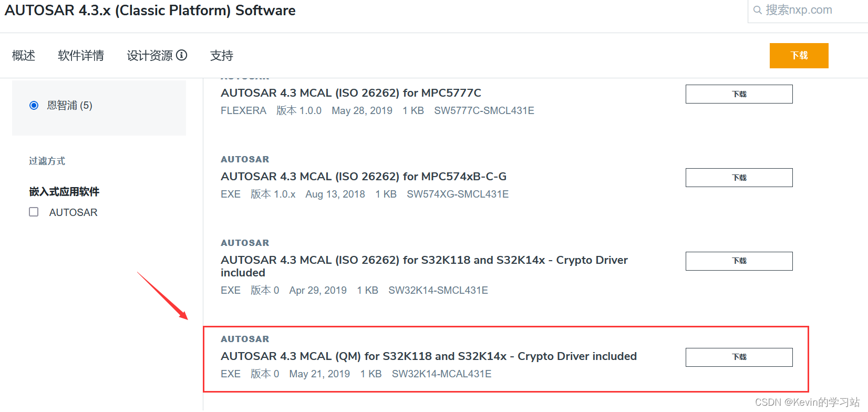Click the search magnifier icon
Viewport: 868px width, 412px height.
[x=757, y=10]
